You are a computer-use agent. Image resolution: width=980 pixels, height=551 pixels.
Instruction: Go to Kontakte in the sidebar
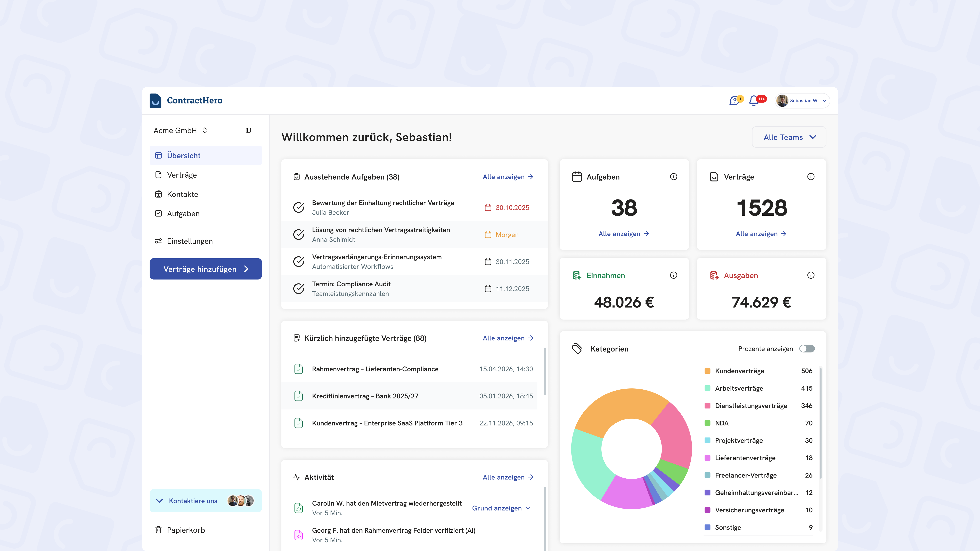tap(182, 194)
